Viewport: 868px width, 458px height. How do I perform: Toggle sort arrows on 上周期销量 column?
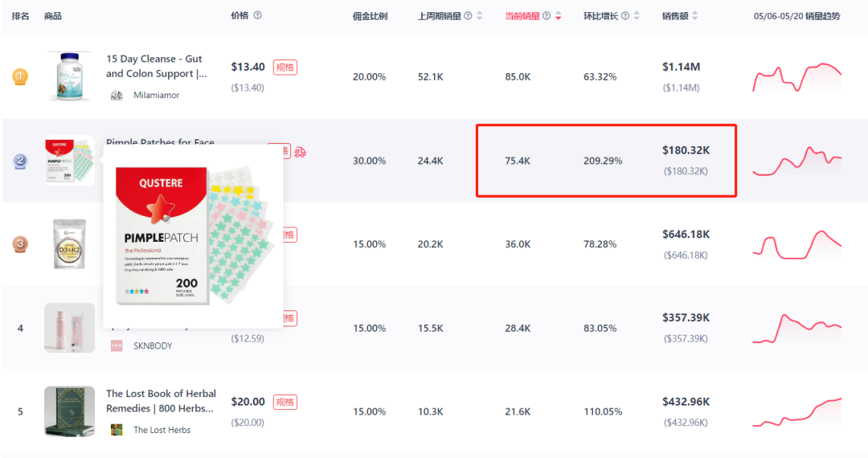480,16
